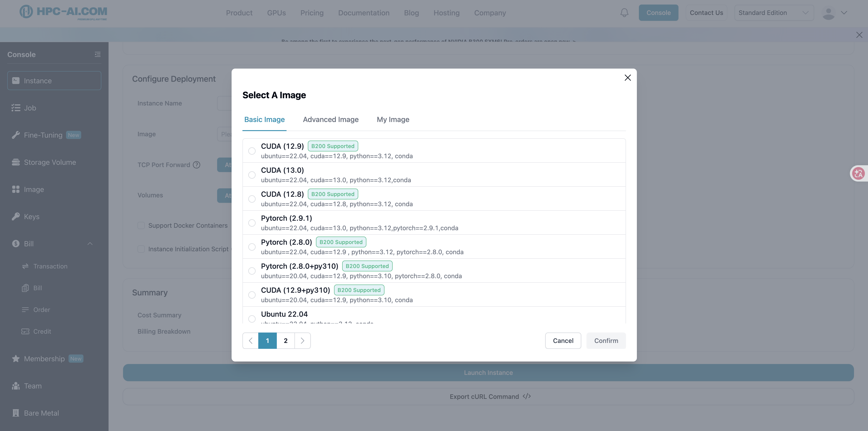The width and height of the screenshot is (868, 431).
Task: Open Storage Volume from sidebar
Action: 50,162
